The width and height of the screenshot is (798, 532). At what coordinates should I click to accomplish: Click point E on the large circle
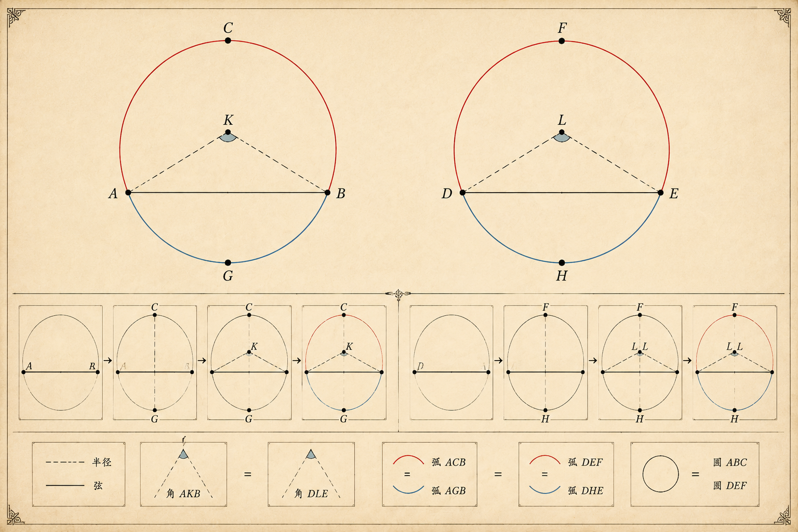(x=661, y=193)
